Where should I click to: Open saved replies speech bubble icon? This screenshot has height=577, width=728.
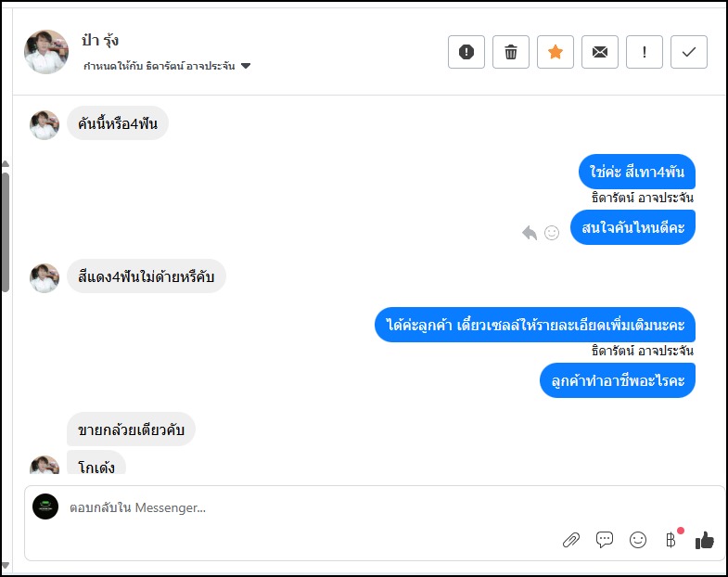click(x=605, y=540)
